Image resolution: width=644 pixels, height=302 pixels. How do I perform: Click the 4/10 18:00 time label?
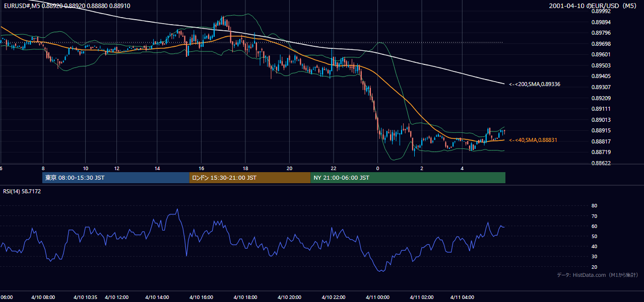[x=245, y=297]
